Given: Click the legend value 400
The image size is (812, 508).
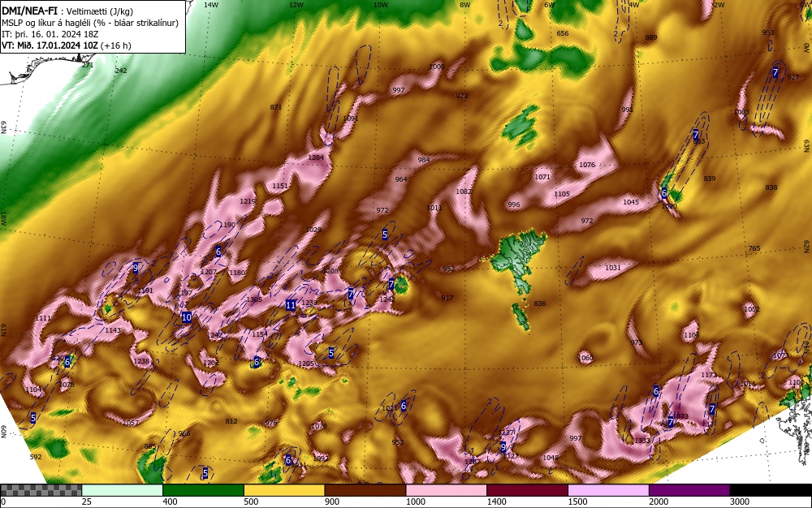Looking at the screenshot, I should point(170,502).
